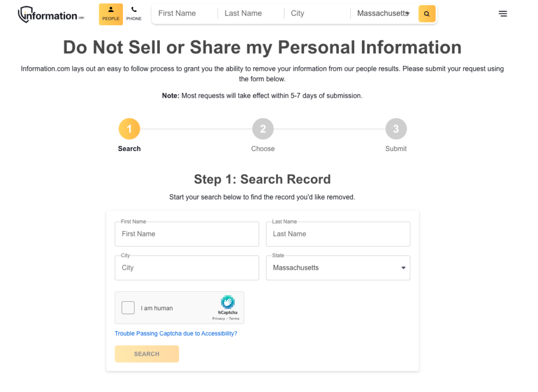Check the 'I am human' captcha checkbox
The image size is (538, 392).
[x=128, y=308]
